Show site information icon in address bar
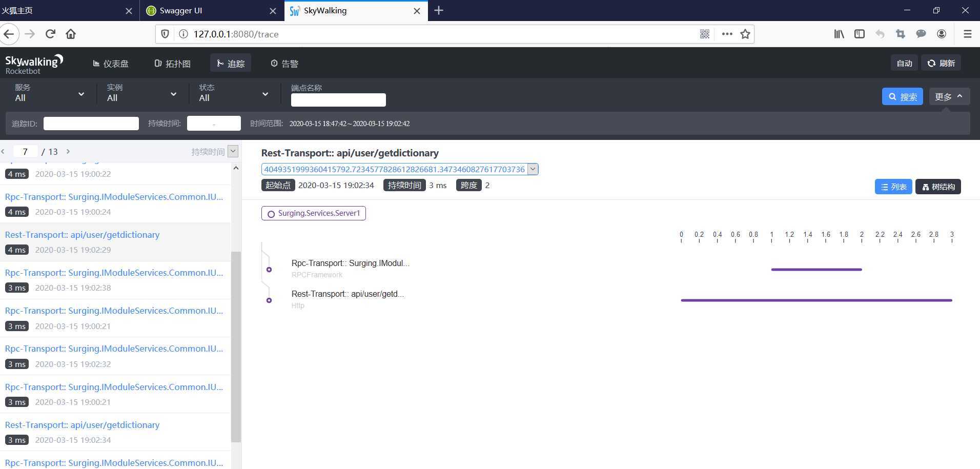The image size is (980, 469). click(x=182, y=34)
